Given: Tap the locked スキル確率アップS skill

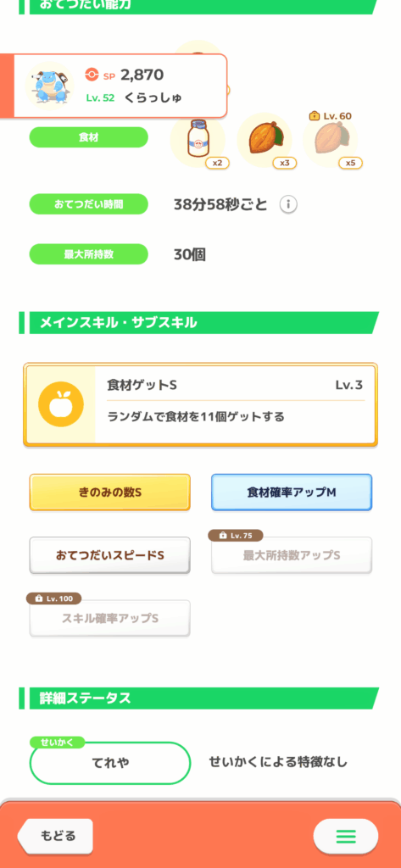Looking at the screenshot, I should pyautogui.click(x=109, y=618).
